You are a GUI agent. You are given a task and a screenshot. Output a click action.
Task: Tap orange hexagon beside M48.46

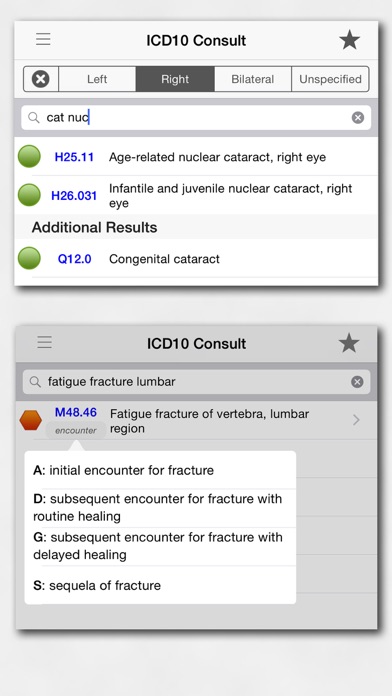[31, 420]
